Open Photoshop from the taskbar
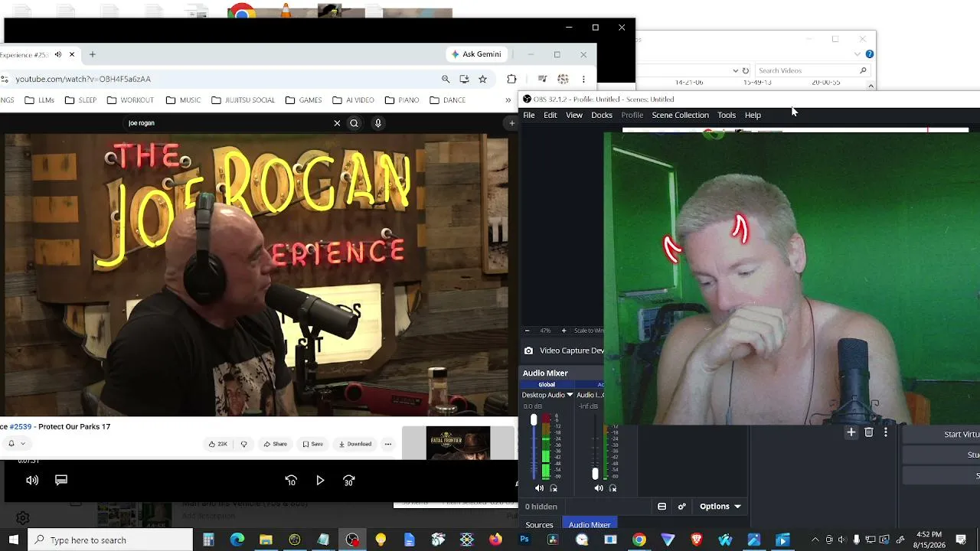The width and height of the screenshot is (980, 551). pyautogui.click(x=524, y=540)
